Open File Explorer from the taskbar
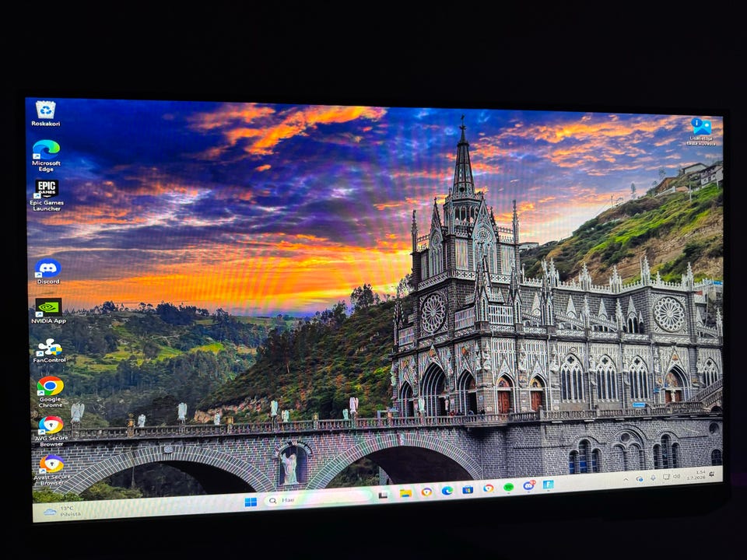The image size is (747, 560). pos(405,493)
